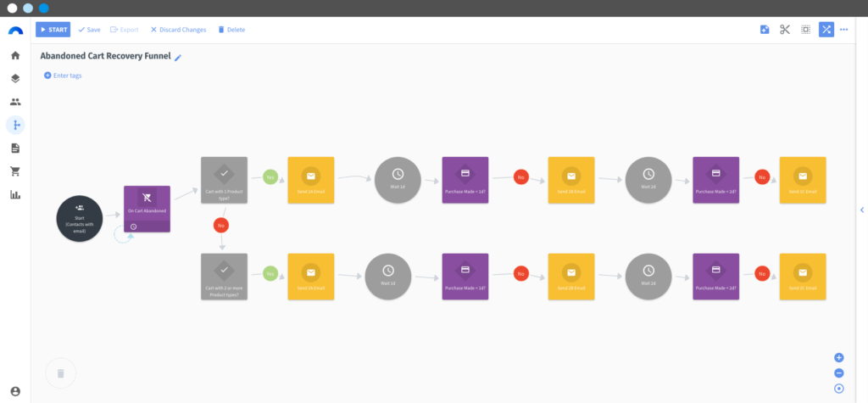Click the Save toolbar item
868x403 pixels.
(89, 30)
